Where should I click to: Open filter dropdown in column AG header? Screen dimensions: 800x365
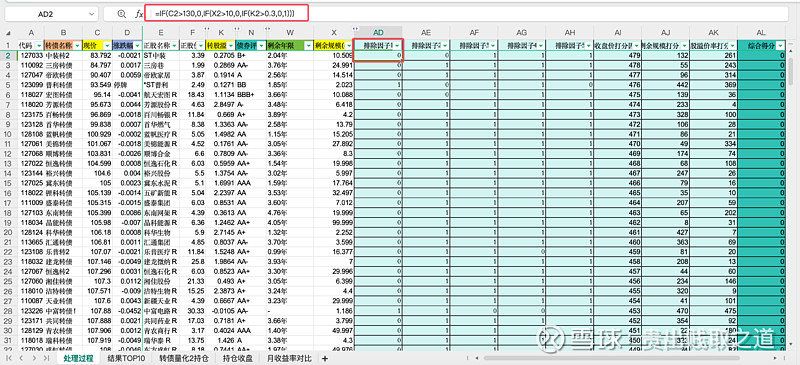[540, 45]
